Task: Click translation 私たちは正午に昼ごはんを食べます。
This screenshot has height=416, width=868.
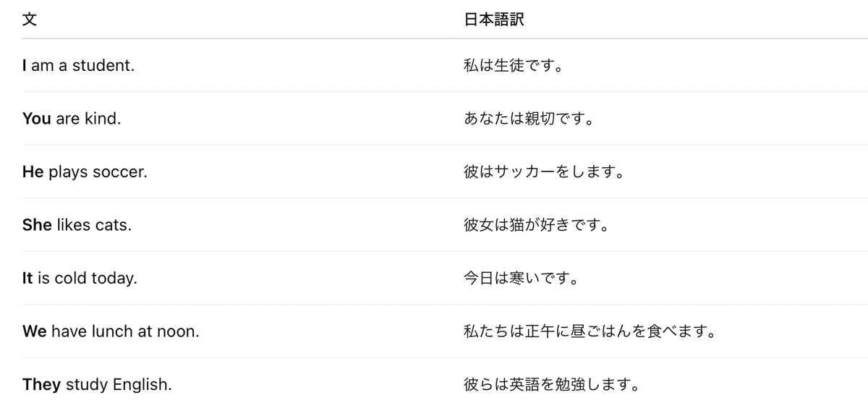Action: [589, 331]
